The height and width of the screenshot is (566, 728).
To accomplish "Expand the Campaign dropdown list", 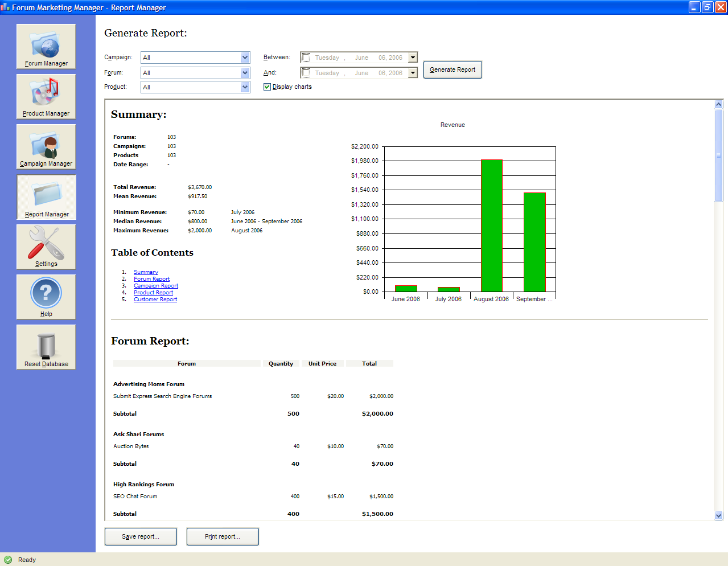I will pyautogui.click(x=245, y=58).
